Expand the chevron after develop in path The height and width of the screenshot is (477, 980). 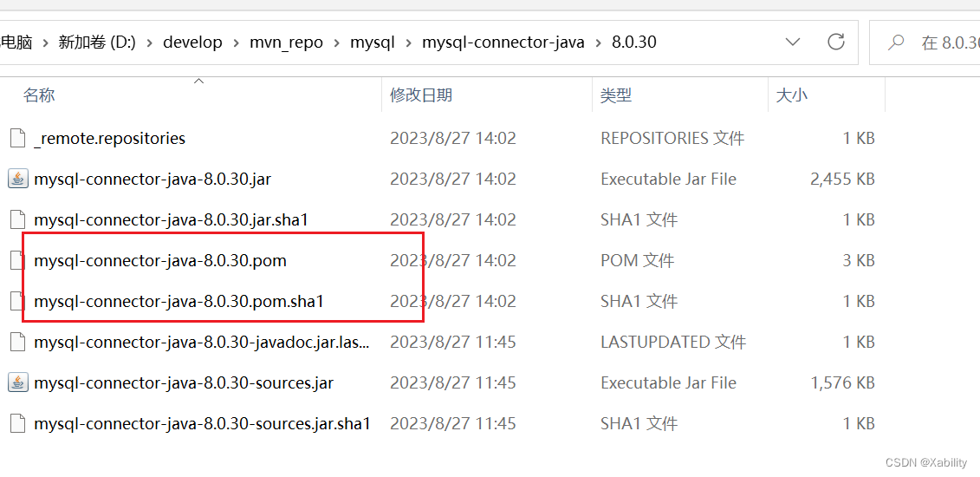pyautogui.click(x=237, y=42)
